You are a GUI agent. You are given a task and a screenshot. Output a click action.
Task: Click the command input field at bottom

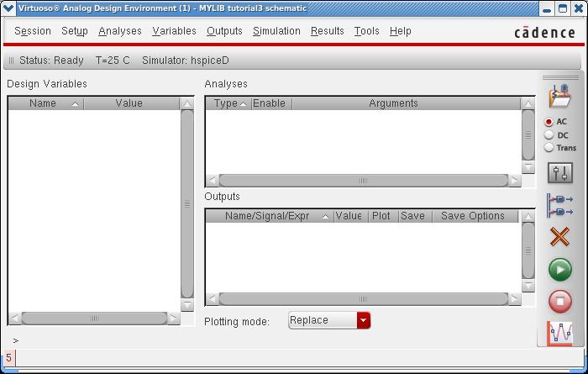click(x=299, y=357)
